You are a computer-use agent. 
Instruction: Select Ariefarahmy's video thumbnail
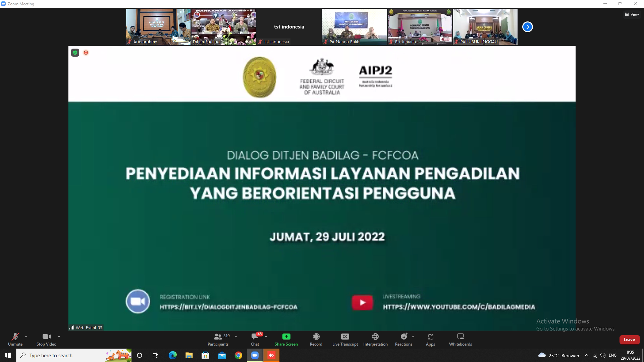[158, 27]
